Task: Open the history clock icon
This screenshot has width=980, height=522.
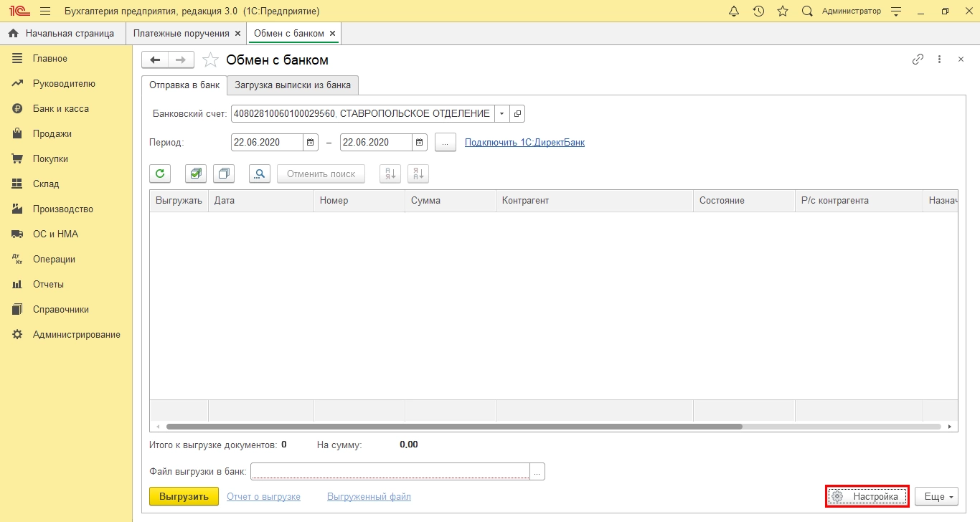Action: click(x=758, y=11)
